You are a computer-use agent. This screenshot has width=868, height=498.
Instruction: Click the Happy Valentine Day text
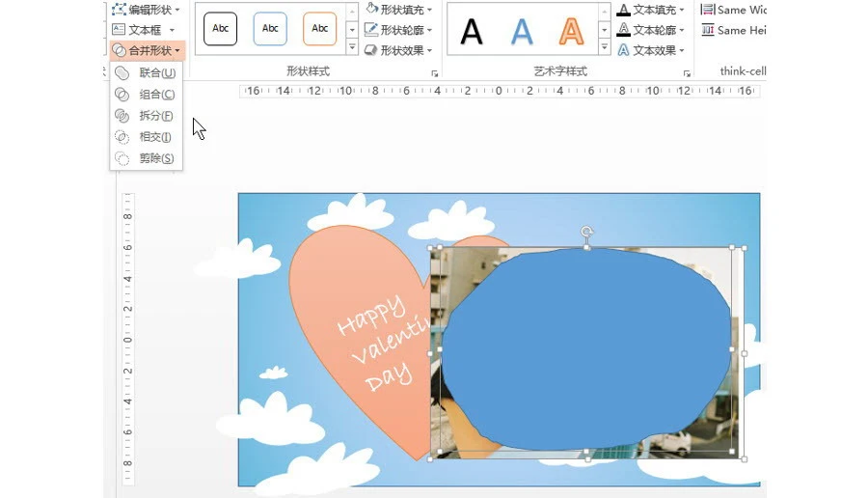[x=382, y=344]
